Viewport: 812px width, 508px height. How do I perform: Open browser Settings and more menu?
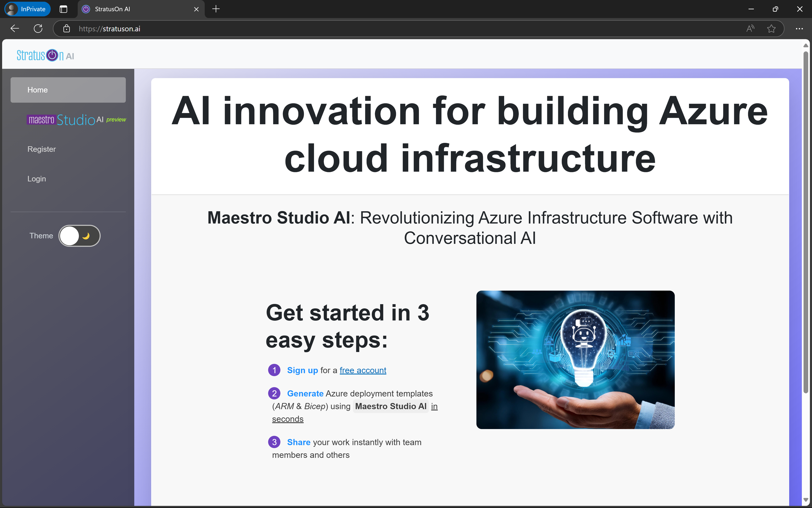[x=799, y=29]
